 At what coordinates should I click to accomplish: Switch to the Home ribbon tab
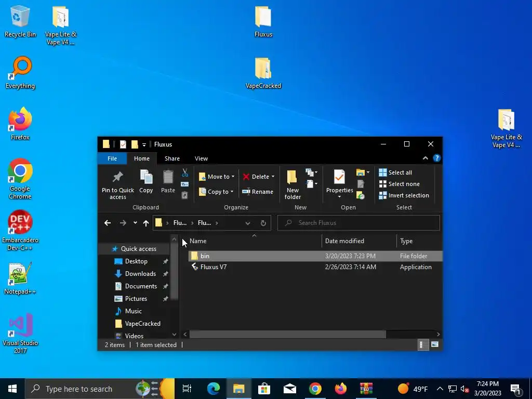click(141, 158)
